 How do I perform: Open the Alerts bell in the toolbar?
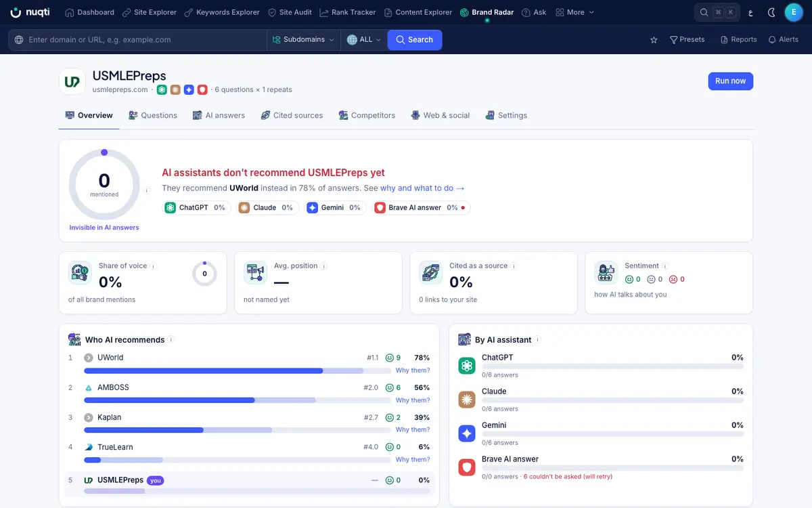click(x=784, y=40)
